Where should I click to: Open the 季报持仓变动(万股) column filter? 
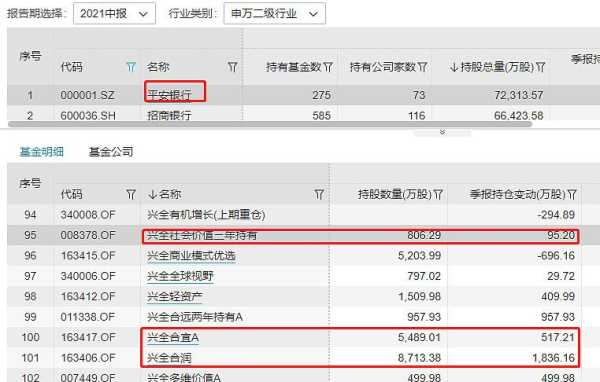pyautogui.click(x=572, y=195)
